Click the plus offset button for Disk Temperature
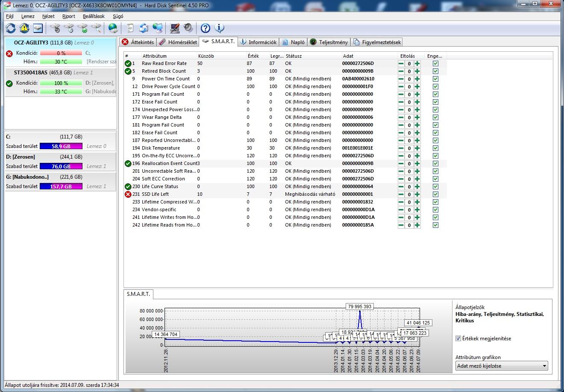 click(417, 148)
